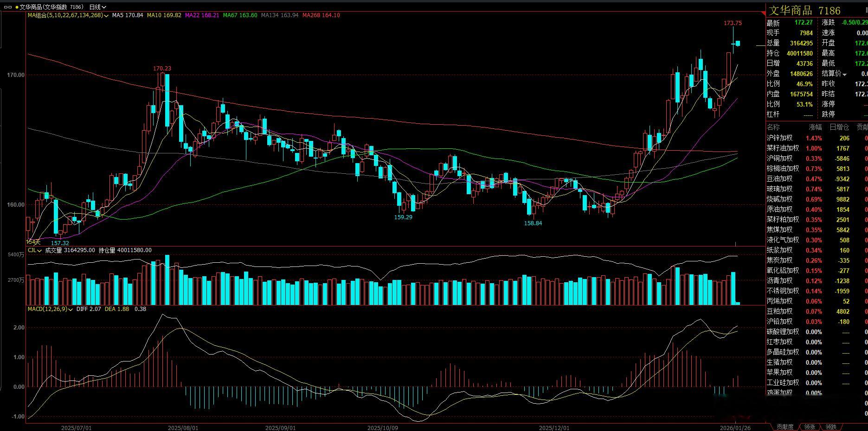Switch to the 领涨 tab

[x=810, y=427]
